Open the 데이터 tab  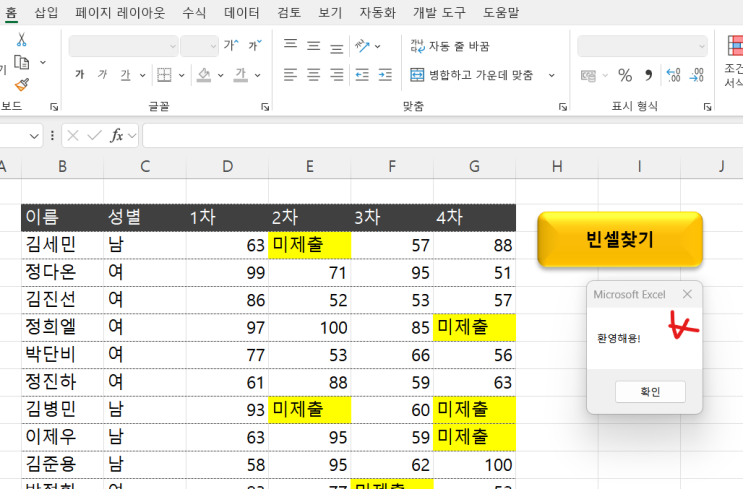pos(242,12)
